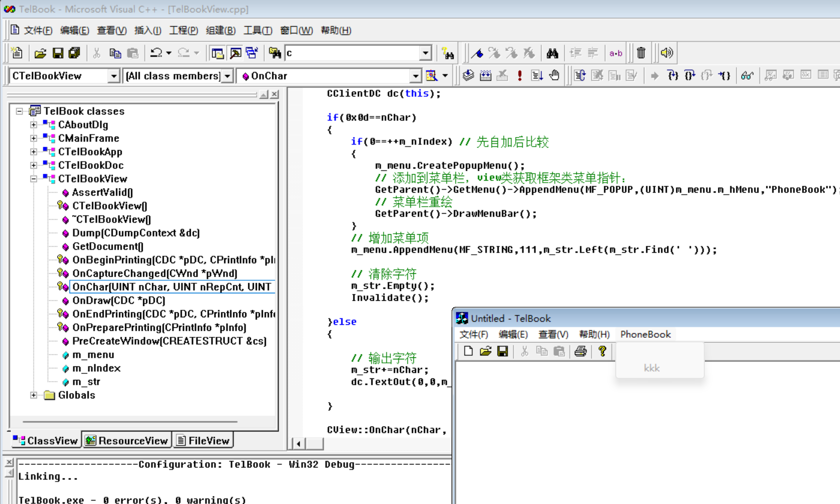Open the All class members filter dropdown
This screenshot has width=840, height=504.
tap(227, 76)
